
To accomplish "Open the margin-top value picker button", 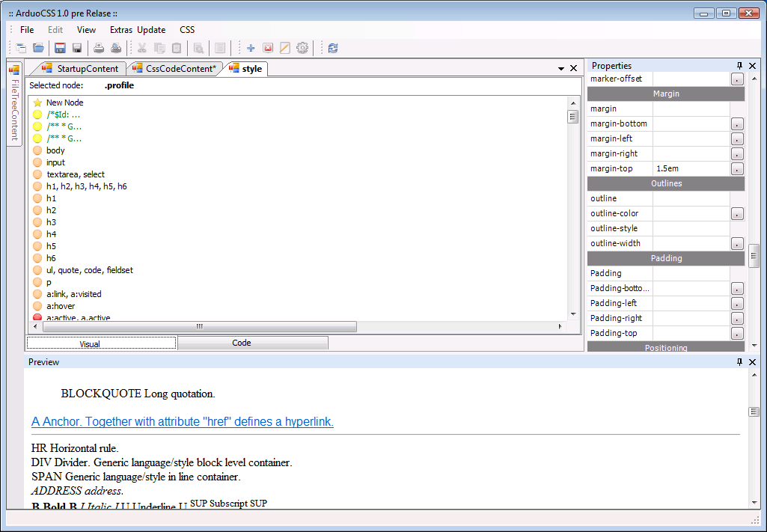I will 737,169.
